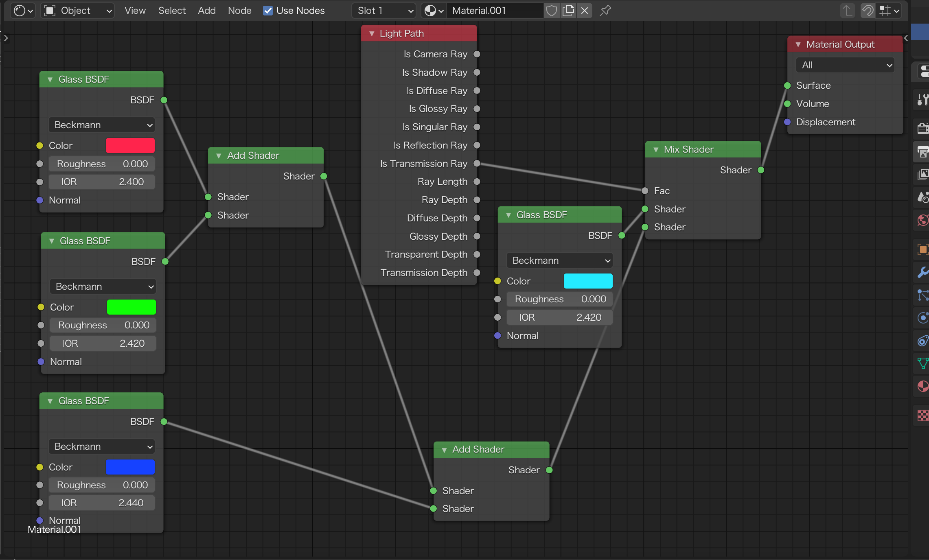
Task: Open the World properties globe tab
Action: tap(922, 220)
